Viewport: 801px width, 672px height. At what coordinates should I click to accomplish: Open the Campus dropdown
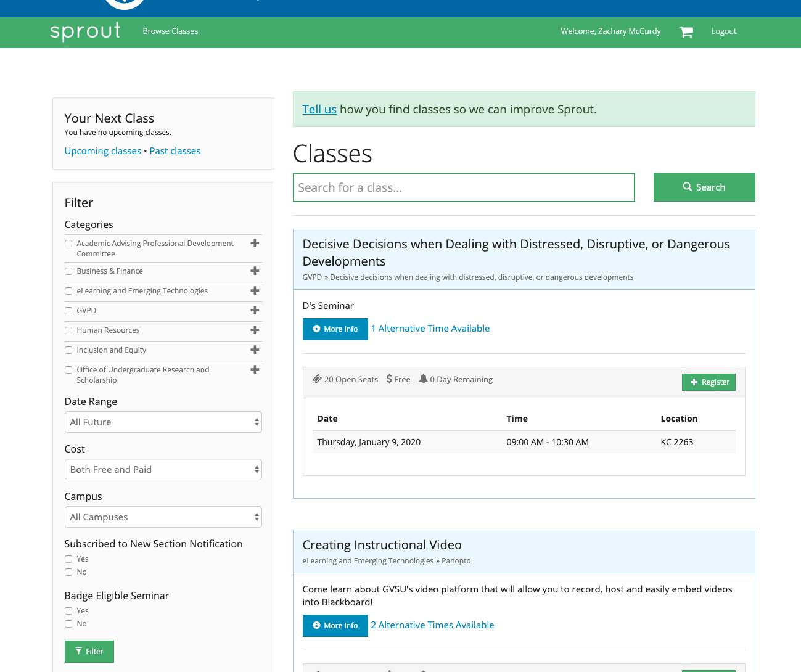[x=163, y=517]
